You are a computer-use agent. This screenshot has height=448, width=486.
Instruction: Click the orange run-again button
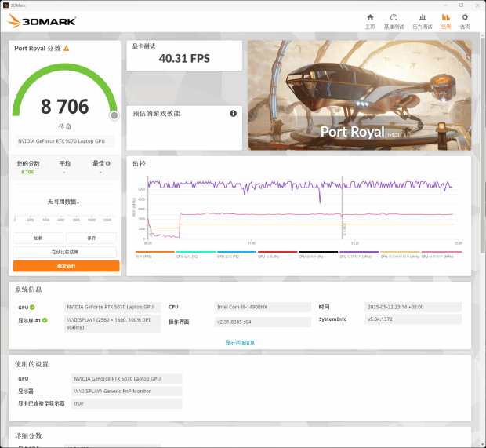pos(66,266)
